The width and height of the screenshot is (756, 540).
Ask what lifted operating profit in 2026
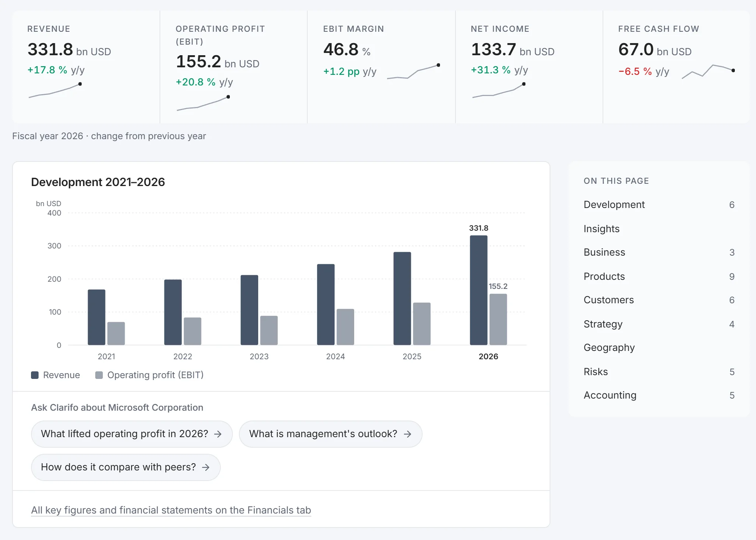coord(132,434)
